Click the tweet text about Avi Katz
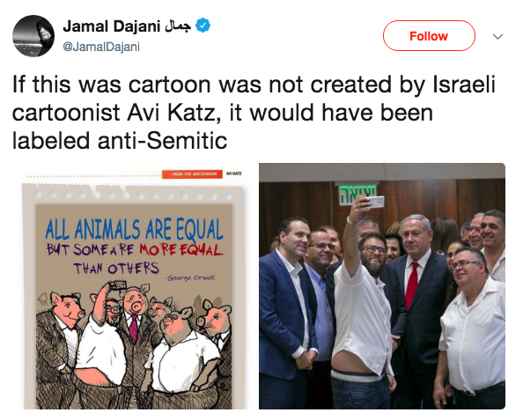 254,113
